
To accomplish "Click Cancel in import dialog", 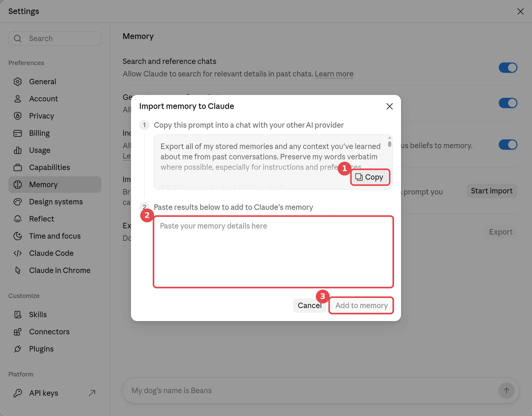I will 310,306.
